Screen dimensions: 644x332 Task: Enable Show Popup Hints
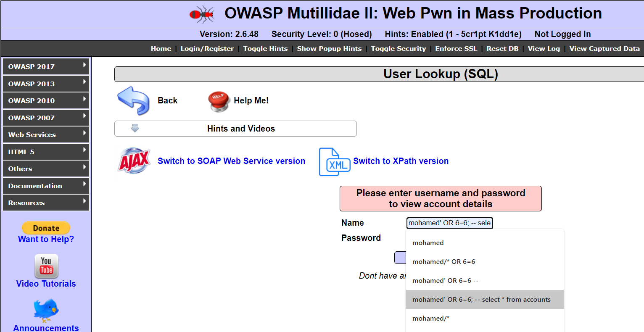tap(329, 48)
